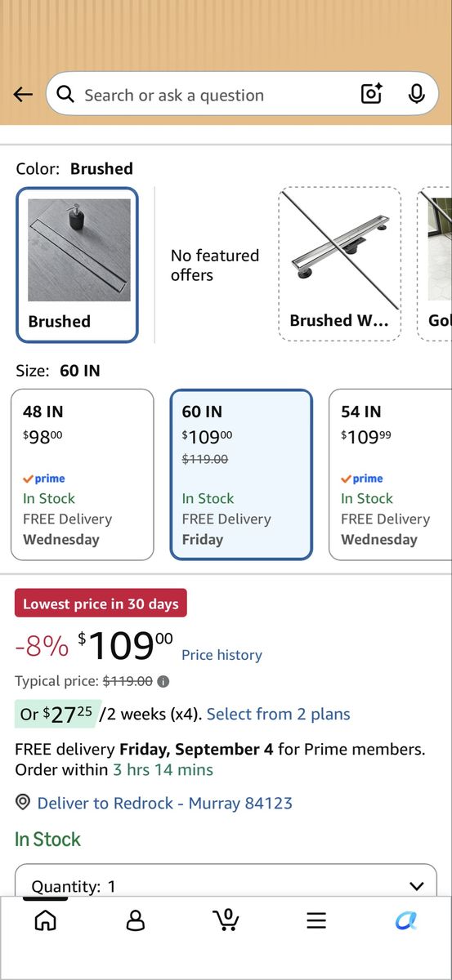Choose the Brushed W... color variant
The height and width of the screenshot is (980, 452).
[x=340, y=264]
